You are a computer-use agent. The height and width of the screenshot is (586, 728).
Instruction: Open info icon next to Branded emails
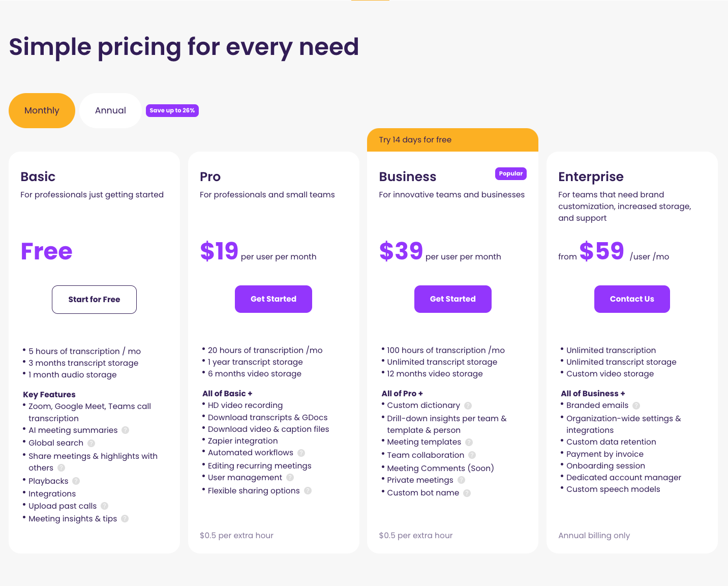(636, 406)
